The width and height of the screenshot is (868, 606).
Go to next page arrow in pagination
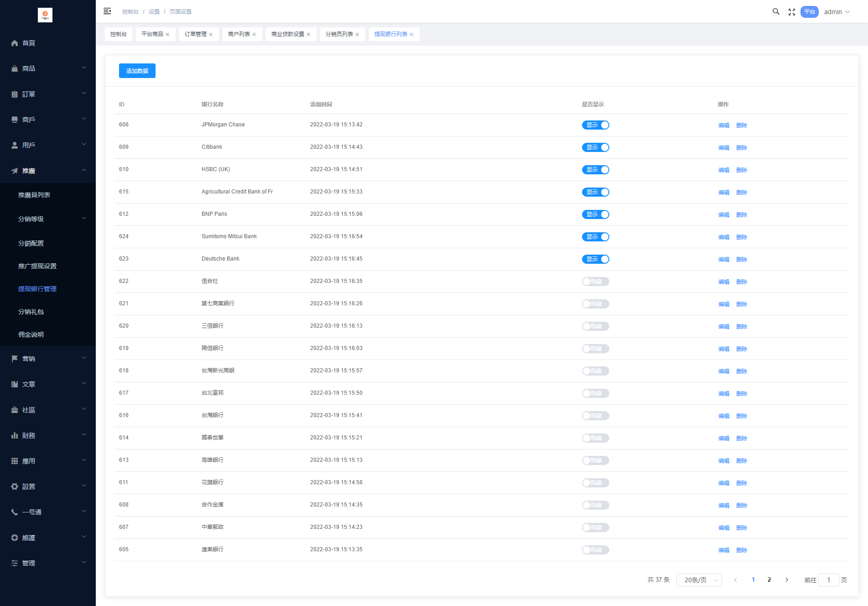(x=787, y=580)
